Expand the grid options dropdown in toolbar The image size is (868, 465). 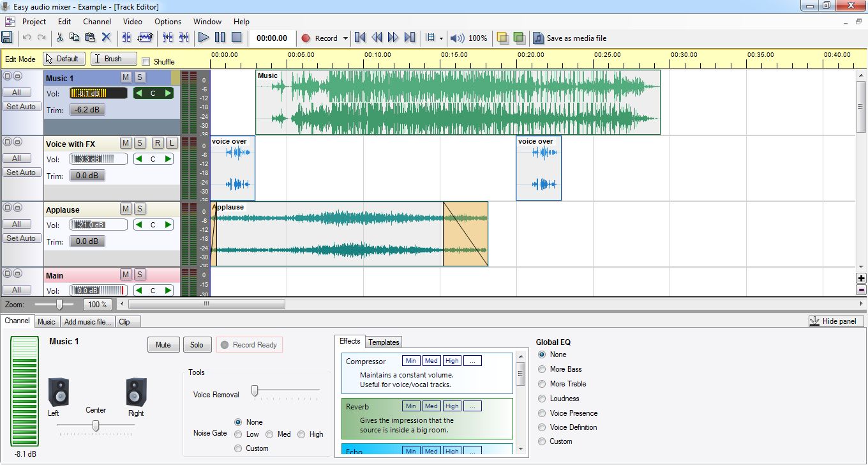coord(440,38)
